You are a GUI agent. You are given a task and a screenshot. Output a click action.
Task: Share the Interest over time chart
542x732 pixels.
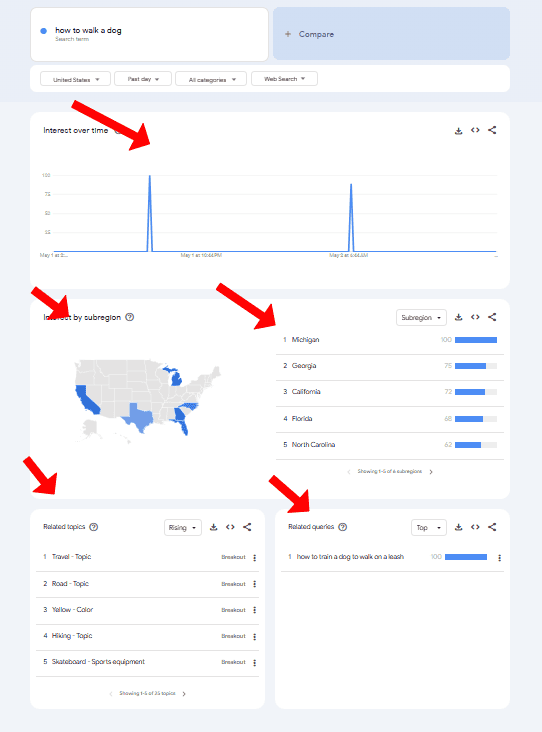pyautogui.click(x=492, y=130)
